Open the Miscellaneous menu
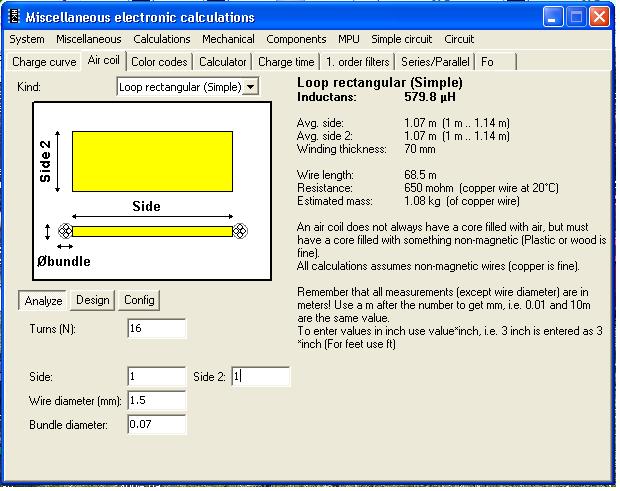Image resolution: width=620 pixels, height=491 pixels. click(x=89, y=39)
